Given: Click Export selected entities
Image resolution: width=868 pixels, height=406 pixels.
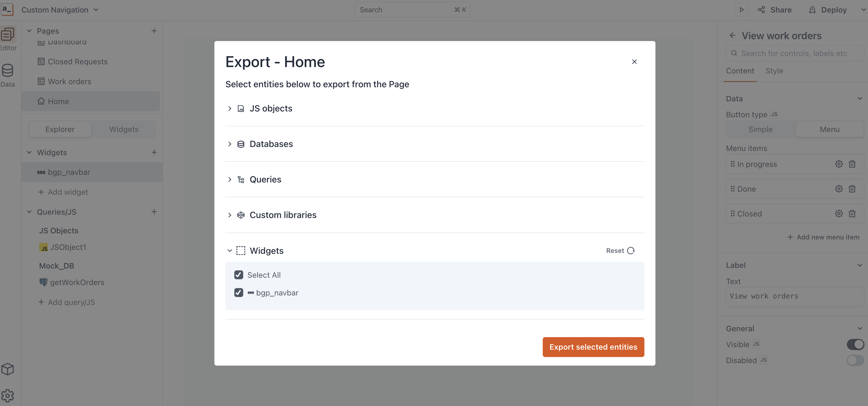Looking at the screenshot, I should (x=593, y=347).
